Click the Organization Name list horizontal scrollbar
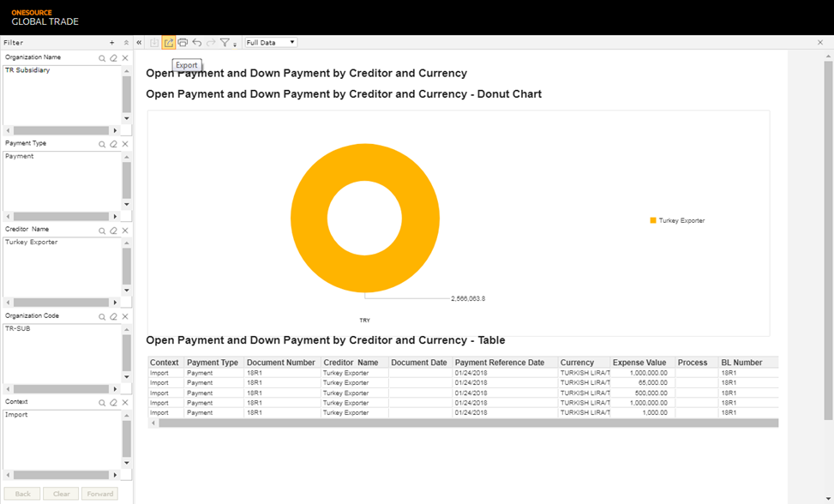 (61, 130)
